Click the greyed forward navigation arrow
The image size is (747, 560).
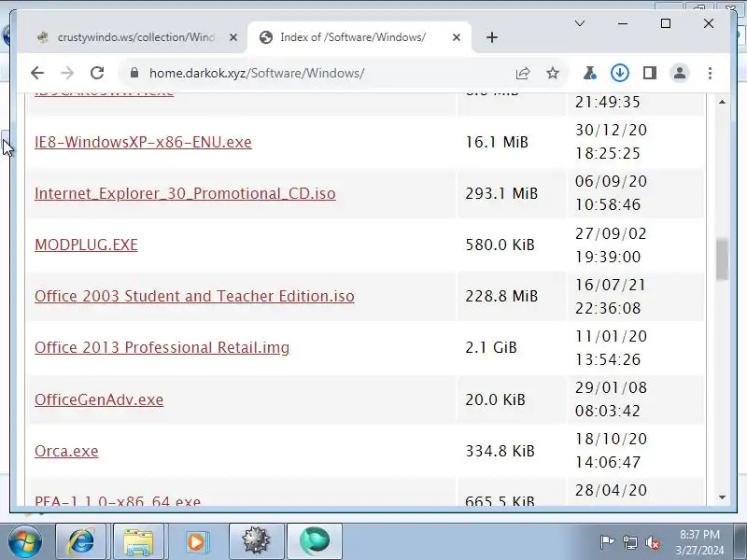(x=67, y=74)
